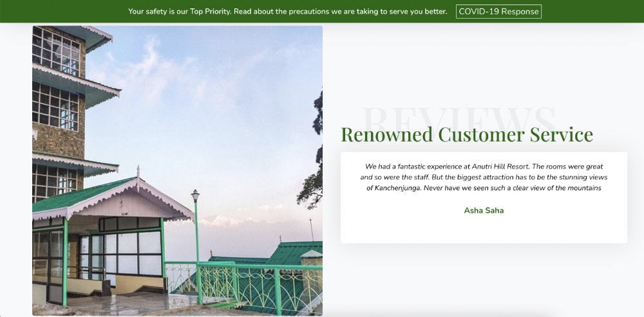
Task: Click the words "Top Priority" in banner
Action: 210,12
